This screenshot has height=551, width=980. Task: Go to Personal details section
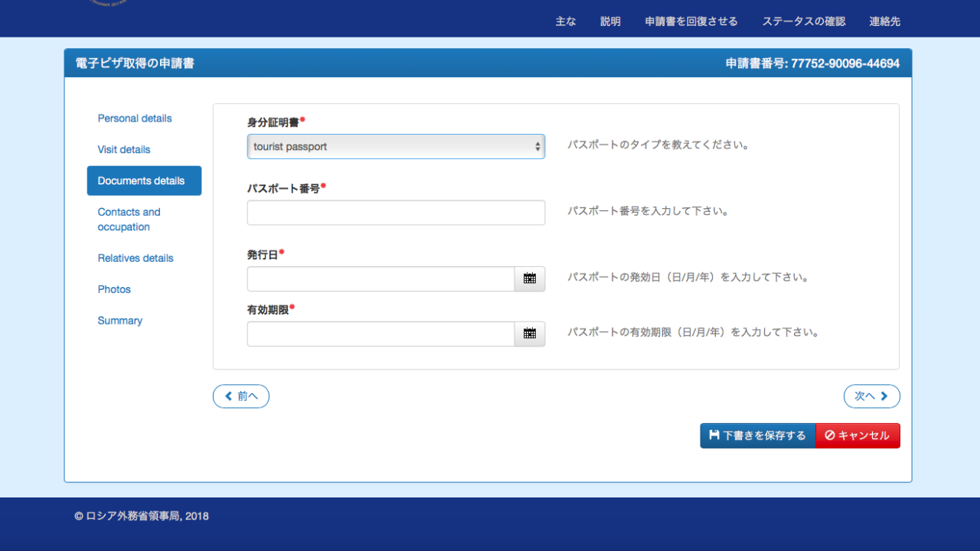coord(135,119)
